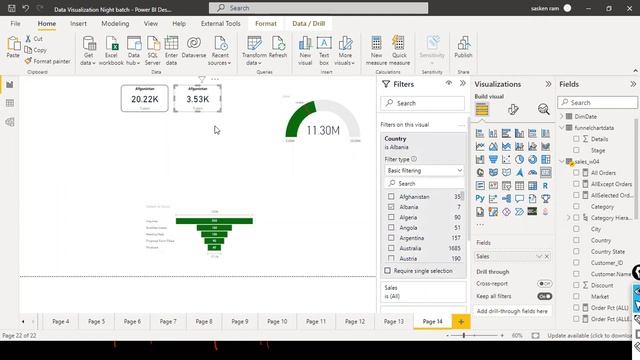Select the Python visual icon
Image resolution: width=640 pixels, height=360 pixels.
click(480, 199)
